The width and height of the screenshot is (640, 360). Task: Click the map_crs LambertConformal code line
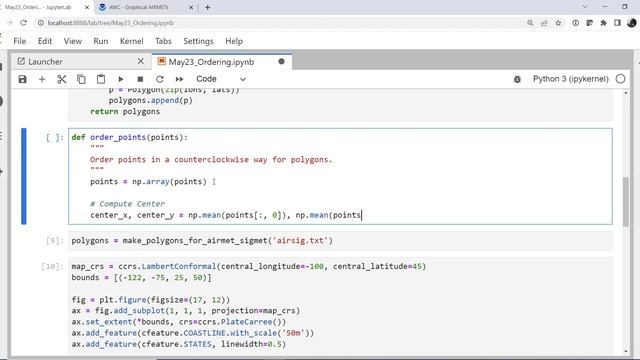[249, 267]
